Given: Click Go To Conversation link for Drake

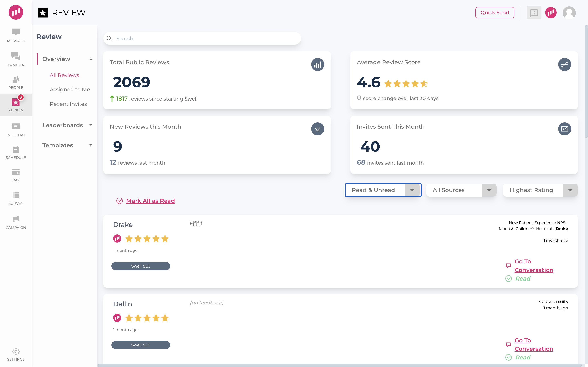Looking at the screenshot, I should 533,265.
